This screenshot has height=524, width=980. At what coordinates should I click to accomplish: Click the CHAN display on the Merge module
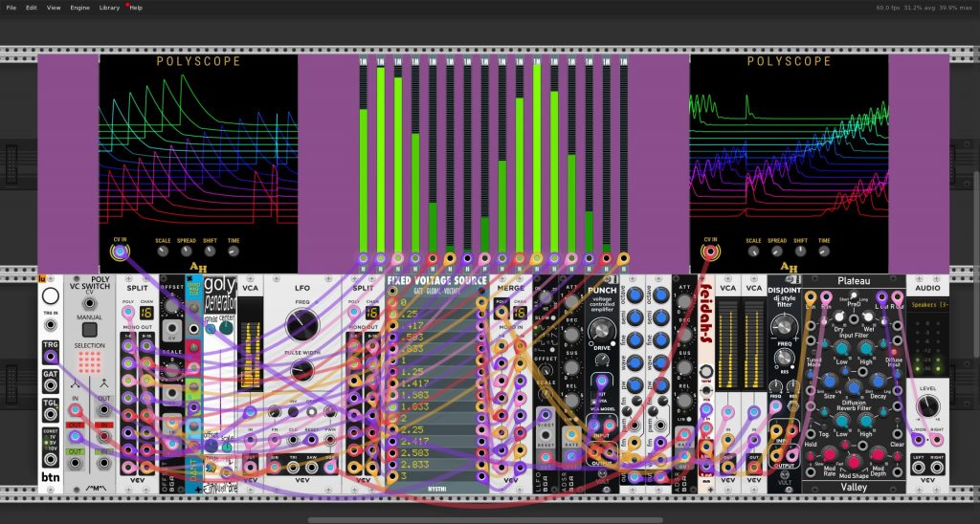click(x=520, y=313)
